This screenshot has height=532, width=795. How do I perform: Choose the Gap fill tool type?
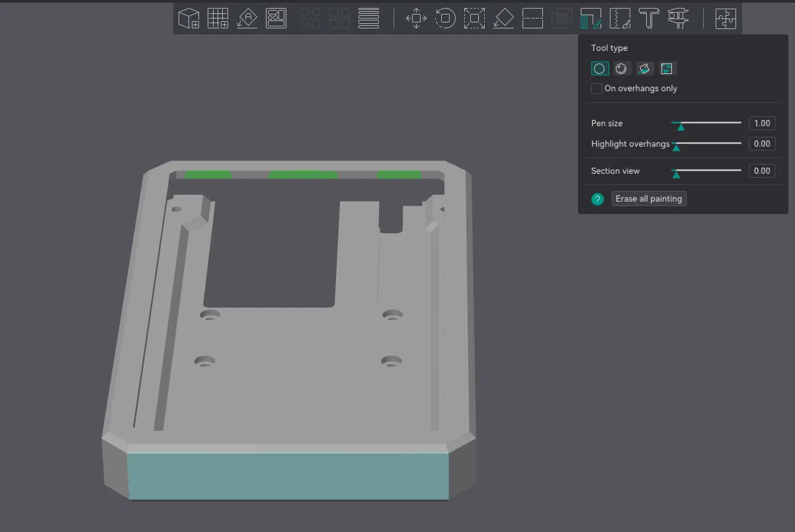click(x=667, y=68)
